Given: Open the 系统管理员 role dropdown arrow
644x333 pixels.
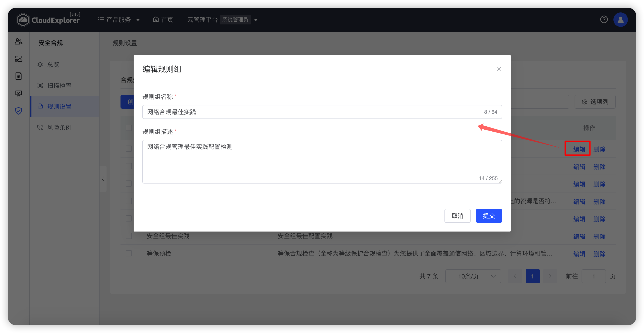Looking at the screenshot, I should click(256, 20).
